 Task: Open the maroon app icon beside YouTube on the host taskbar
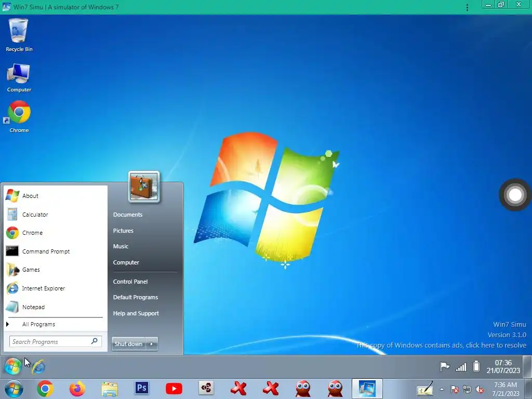point(206,388)
